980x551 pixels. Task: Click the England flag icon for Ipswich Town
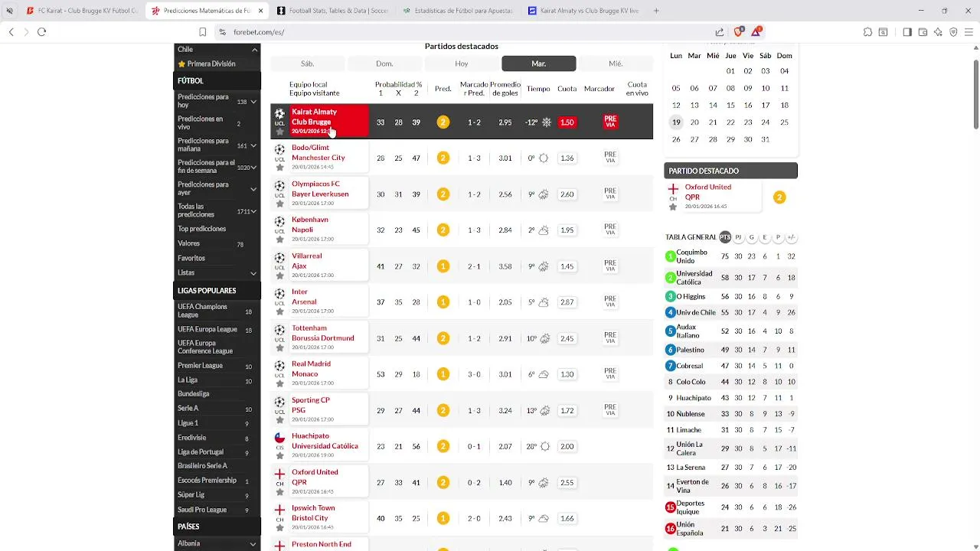[x=279, y=510]
